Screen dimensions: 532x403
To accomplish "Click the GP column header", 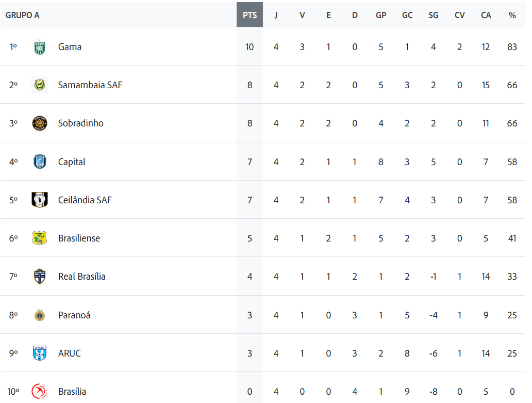I will click(381, 15).
